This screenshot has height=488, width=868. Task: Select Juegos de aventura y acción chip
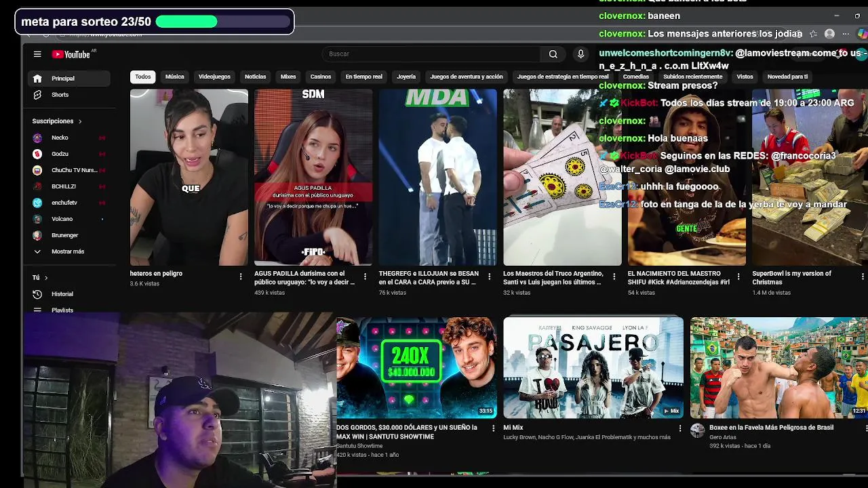click(467, 77)
